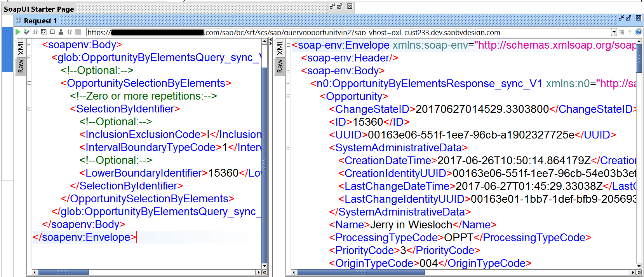Click UUID element in response
This screenshot has height=277, width=644.
(473, 135)
